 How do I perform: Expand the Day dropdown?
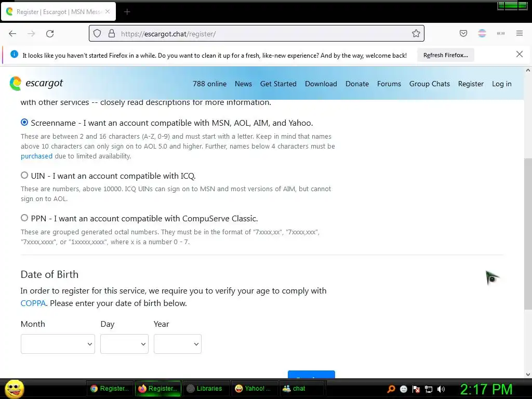(x=124, y=344)
